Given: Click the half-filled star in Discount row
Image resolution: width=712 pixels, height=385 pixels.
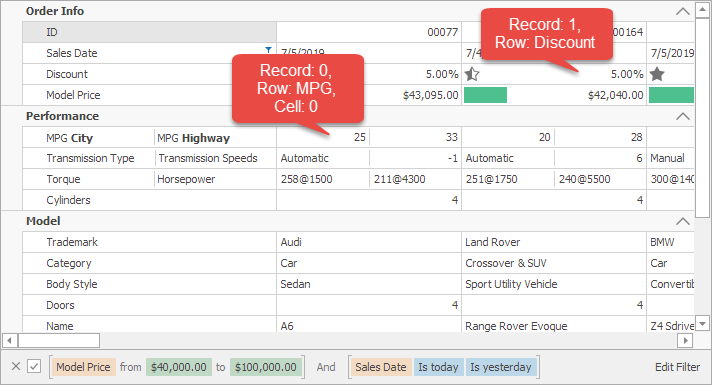Looking at the screenshot, I should coord(472,74).
